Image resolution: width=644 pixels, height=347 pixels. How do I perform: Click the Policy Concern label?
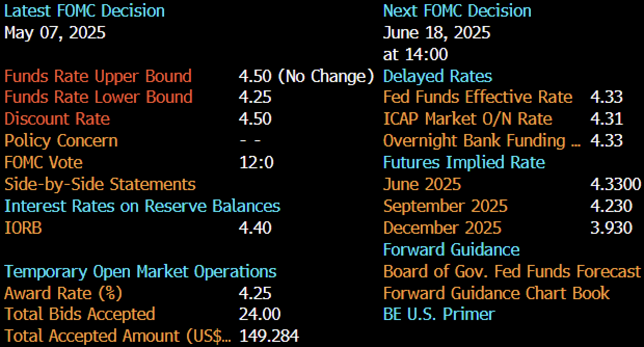click(x=61, y=141)
